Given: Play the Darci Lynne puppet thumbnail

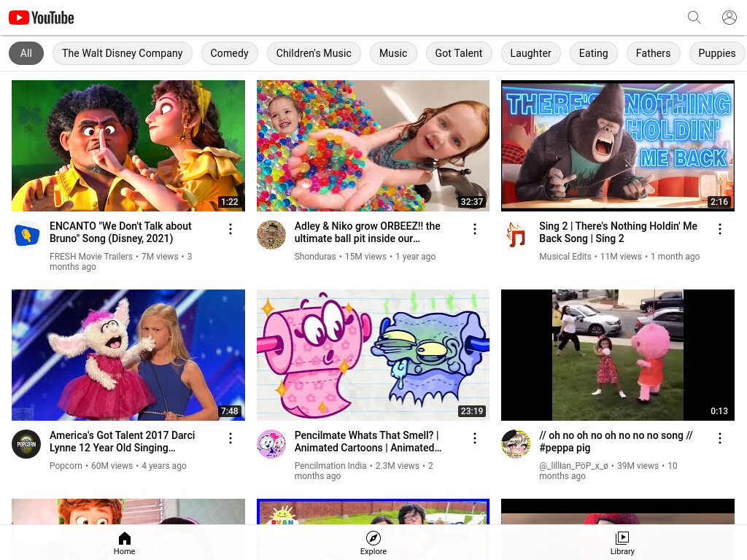Looking at the screenshot, I should point(128,355).
